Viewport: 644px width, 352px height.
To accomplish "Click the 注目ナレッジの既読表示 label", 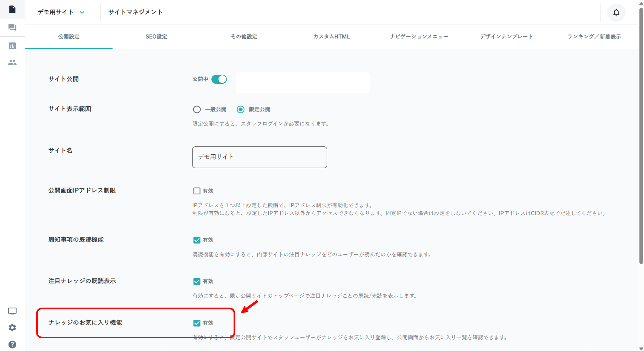I will 82,281.
